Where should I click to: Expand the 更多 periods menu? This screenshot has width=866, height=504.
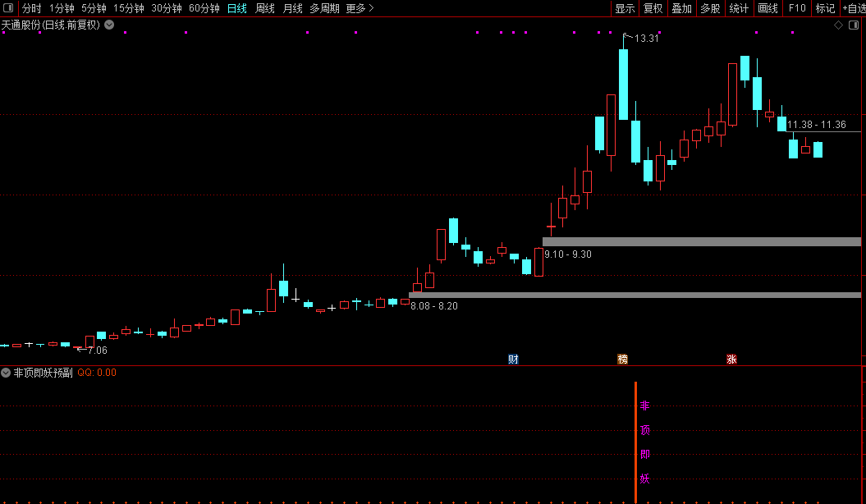pos(360,8)
